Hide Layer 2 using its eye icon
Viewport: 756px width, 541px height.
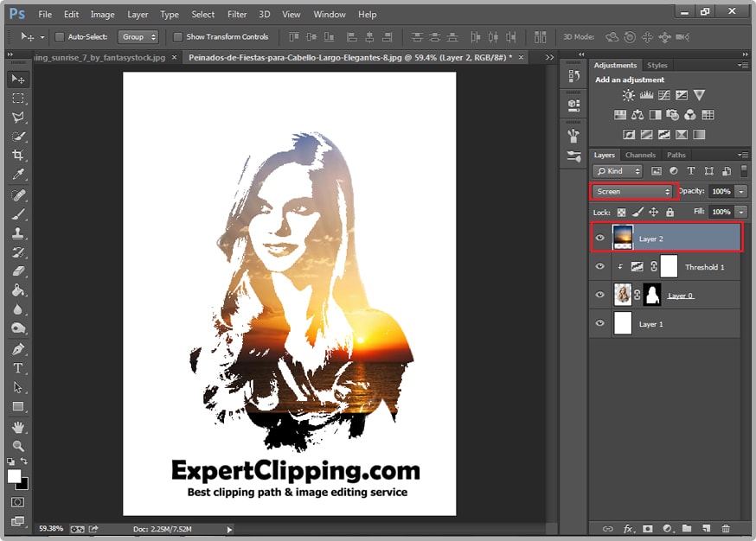coord(600,238)
